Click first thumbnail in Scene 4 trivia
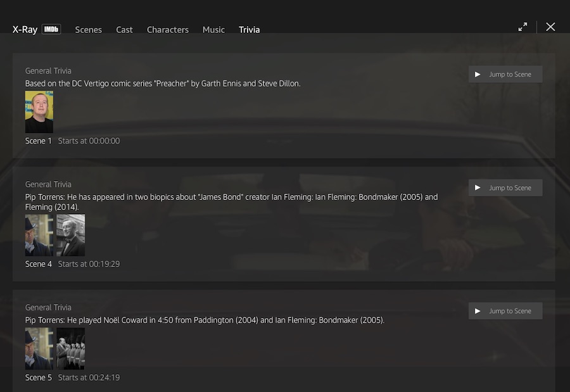 39,235
